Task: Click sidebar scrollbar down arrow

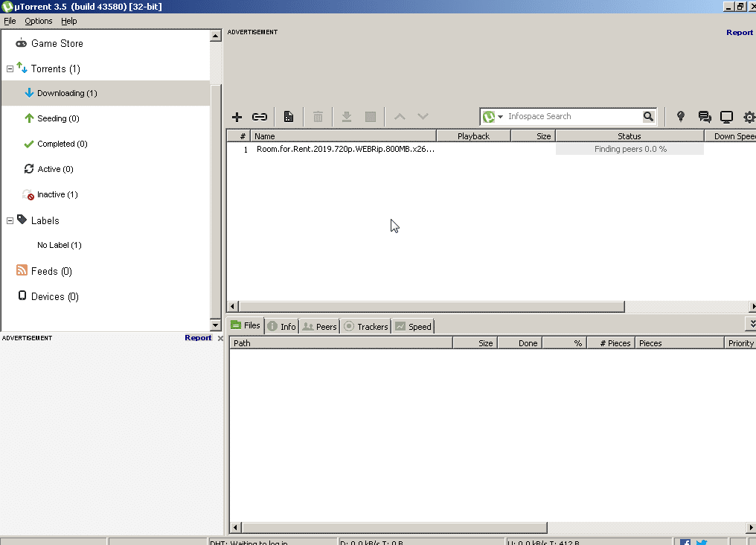Action: coord(216,325)
